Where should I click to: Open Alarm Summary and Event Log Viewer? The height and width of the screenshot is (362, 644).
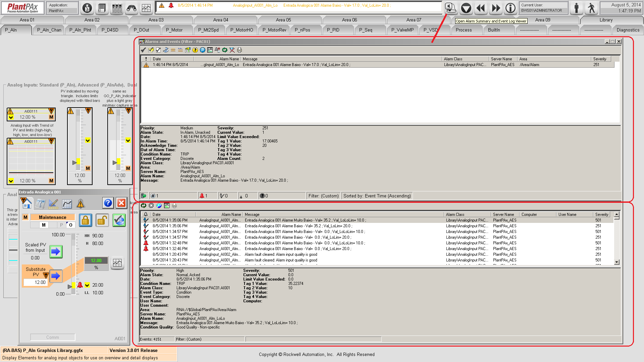tap(450, 8)
